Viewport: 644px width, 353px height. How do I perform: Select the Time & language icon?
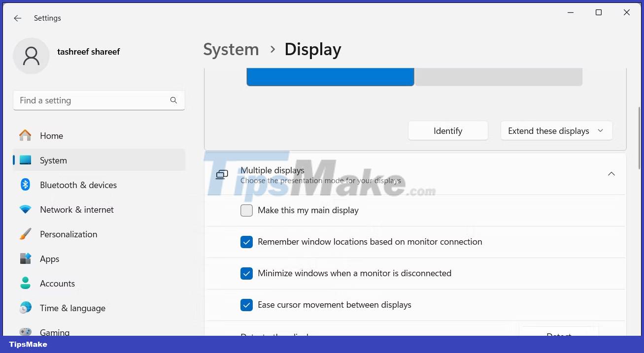click(25, 308)
